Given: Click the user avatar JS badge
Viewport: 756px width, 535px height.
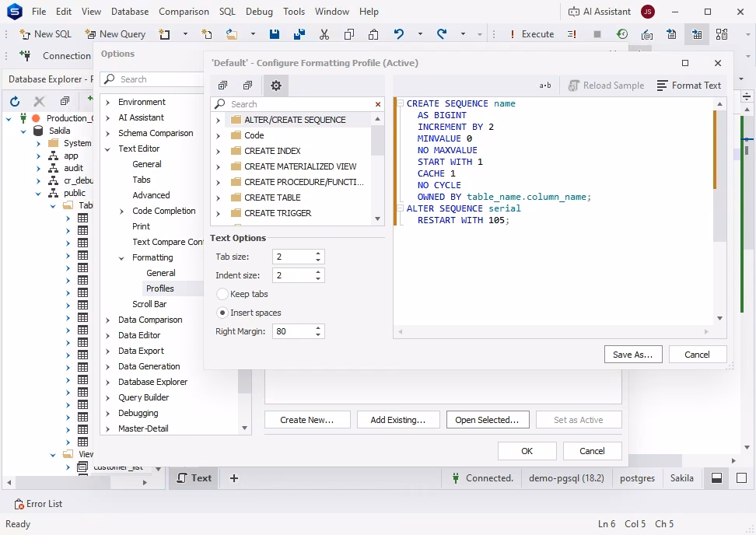Looking at the screenshot, I should pos(648,12).
